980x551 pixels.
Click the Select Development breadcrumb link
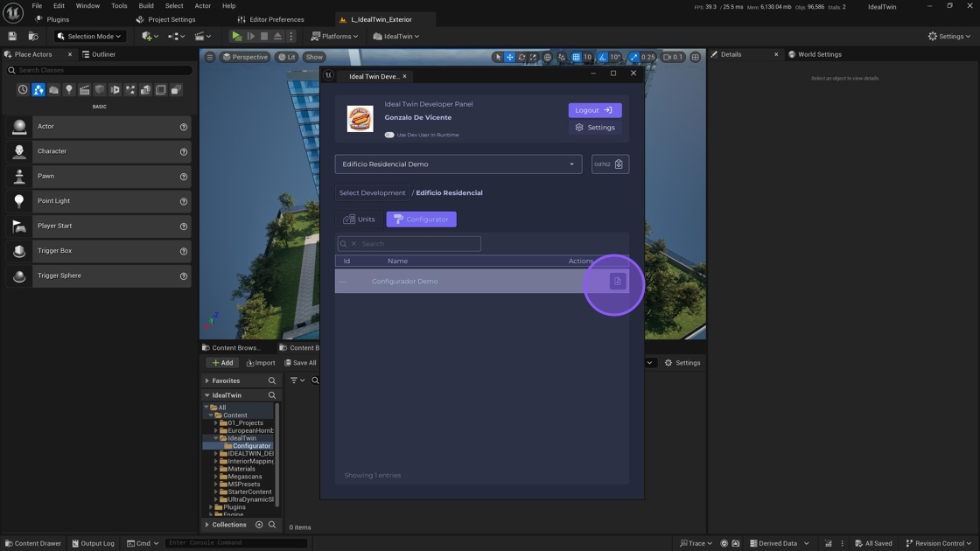point(372,193)
